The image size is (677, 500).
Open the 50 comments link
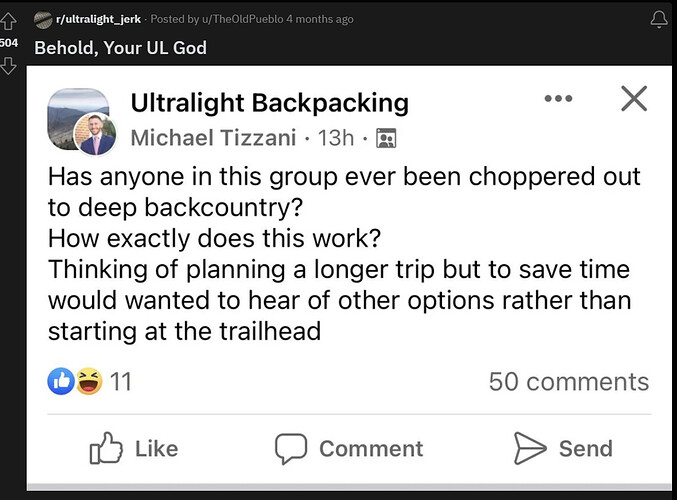569,382
